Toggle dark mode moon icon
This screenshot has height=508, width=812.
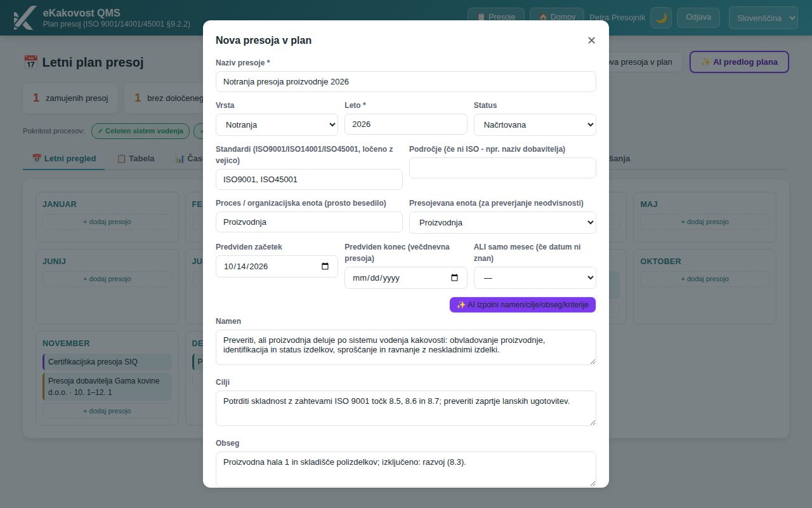(661, 18)
